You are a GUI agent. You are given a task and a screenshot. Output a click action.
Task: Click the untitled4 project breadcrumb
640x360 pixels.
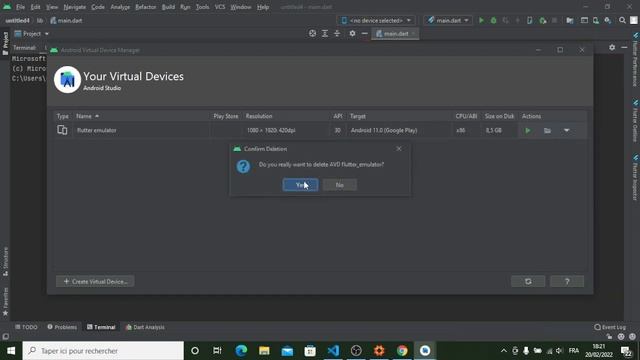[18, 20]
